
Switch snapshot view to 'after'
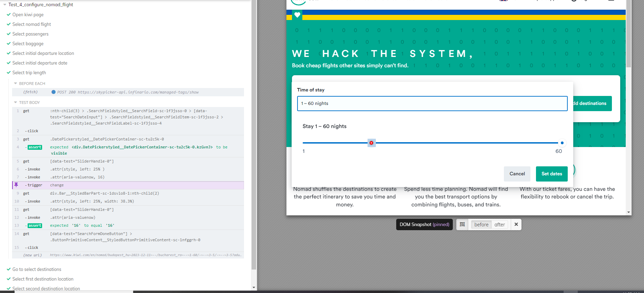coord(499,225)
